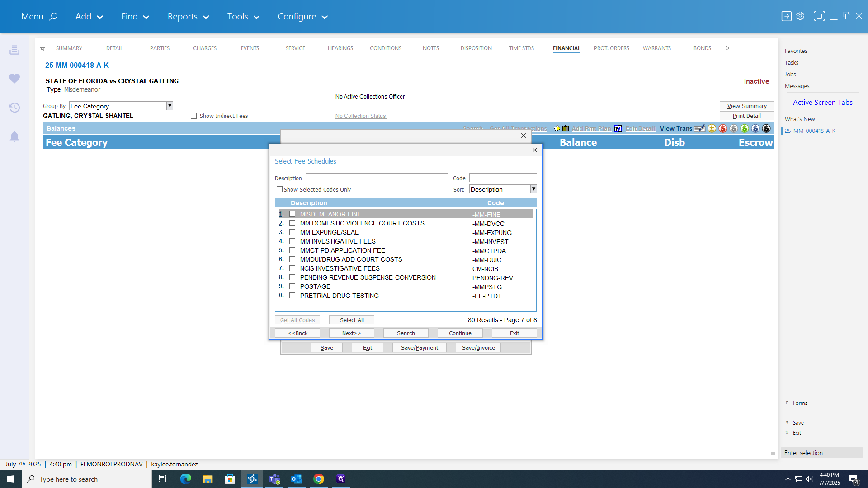Click Continue in Select Fee Schedules
The width and height of the screenshot is (868, 488).
coord(460,333)
